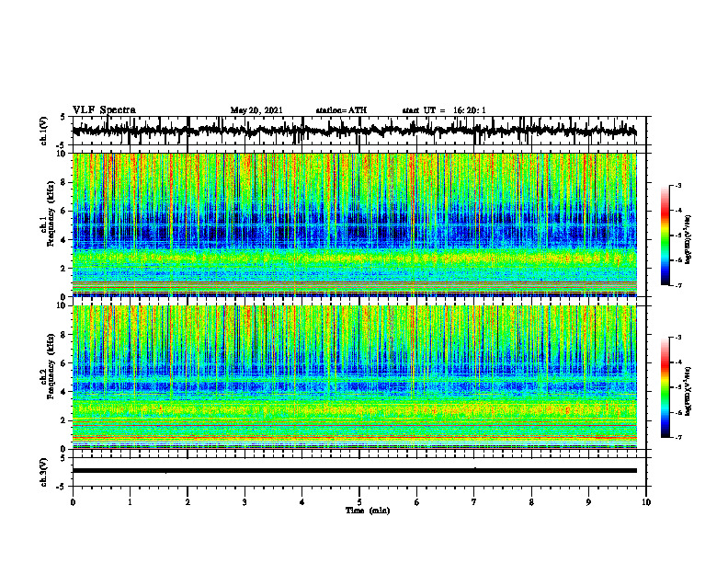This screenshot has height=563, width=728.
Task: Click the "-7" label on ch.2 color bar
Action: 678,438
